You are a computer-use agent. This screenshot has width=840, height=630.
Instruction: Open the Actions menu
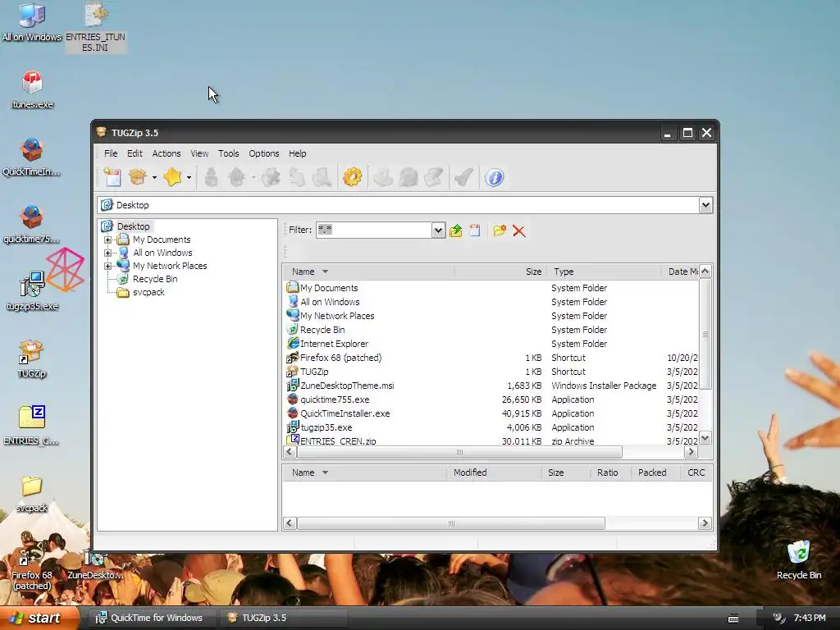[x=166, y=153]
